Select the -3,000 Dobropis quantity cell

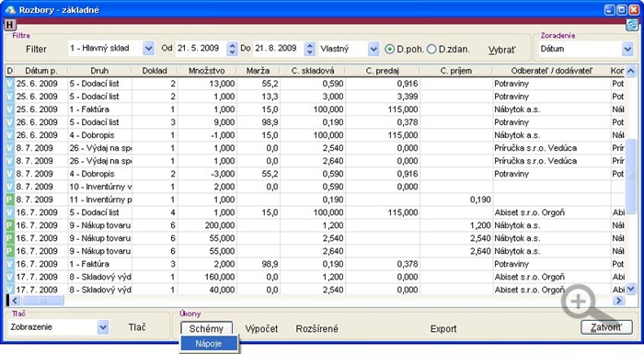(x=207, y=174)
